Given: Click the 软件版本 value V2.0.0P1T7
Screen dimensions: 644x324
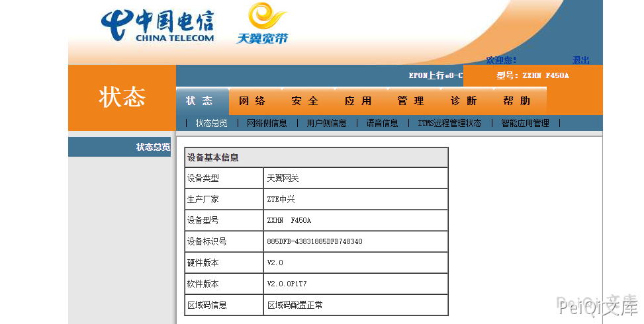Looking at the screenshot, I should [287, 284].
